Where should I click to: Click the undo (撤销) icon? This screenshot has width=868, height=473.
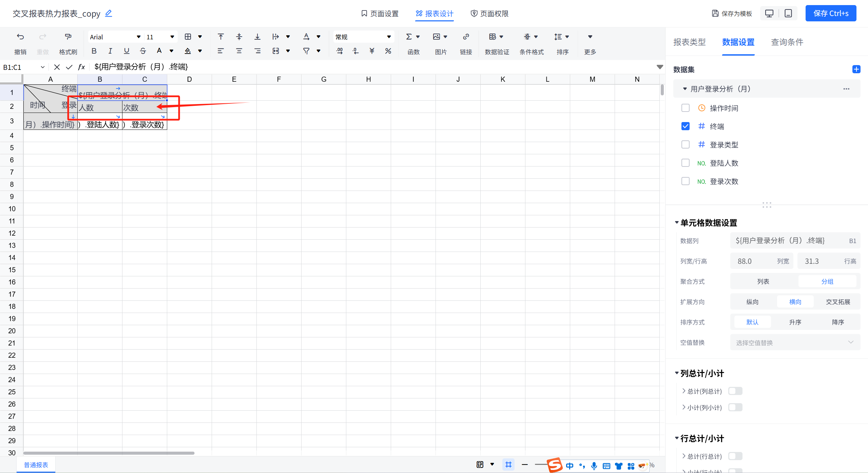(x=20, y=37)
